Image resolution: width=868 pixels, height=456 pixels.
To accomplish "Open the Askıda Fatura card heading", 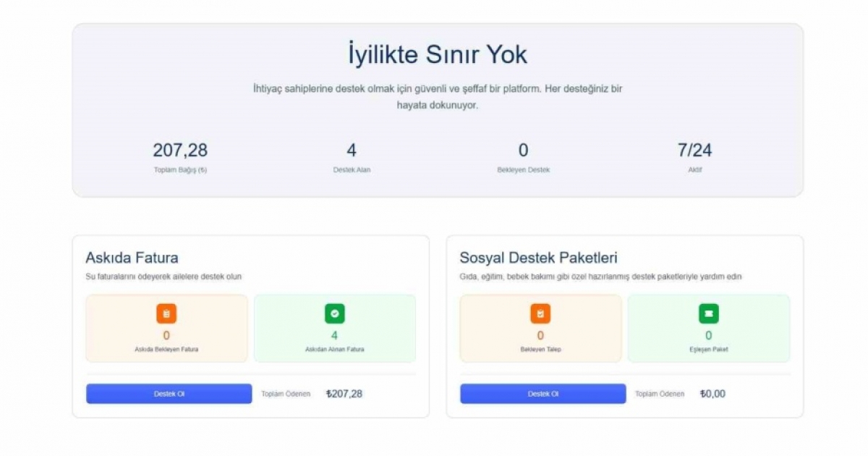I will (x=132, y=258).
